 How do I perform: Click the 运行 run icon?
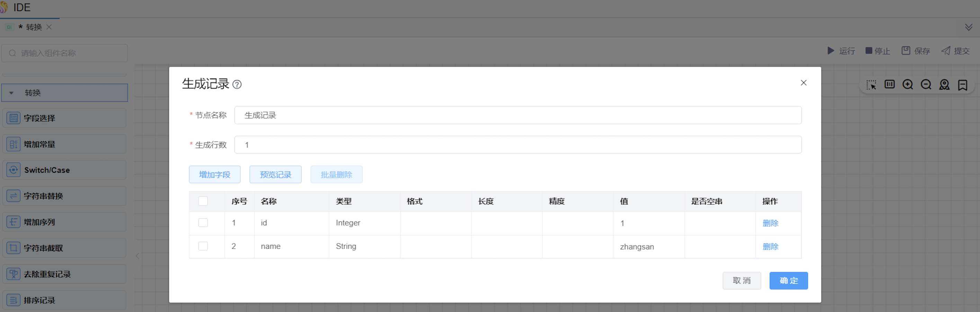[831, 51]
